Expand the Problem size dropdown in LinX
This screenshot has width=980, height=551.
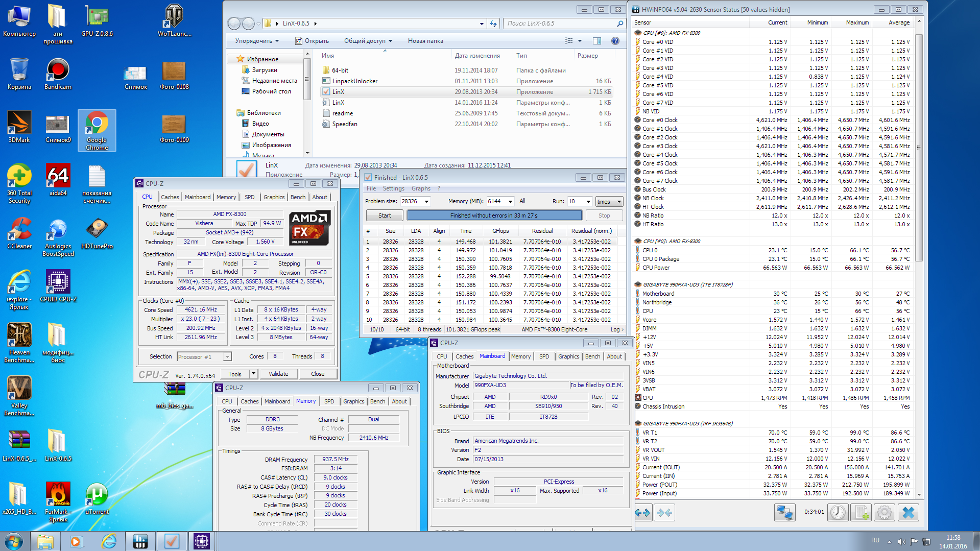(x=427, y=202)
